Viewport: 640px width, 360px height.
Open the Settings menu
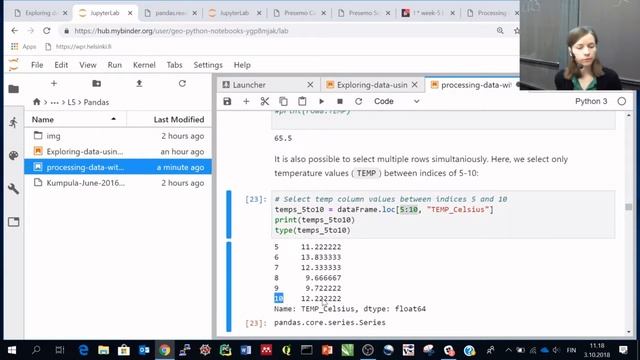pos(208,65)
